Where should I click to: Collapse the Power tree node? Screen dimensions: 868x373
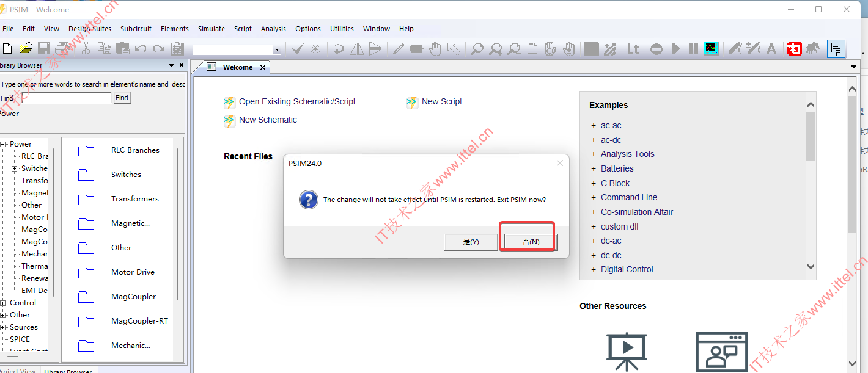tap(3, 144)
